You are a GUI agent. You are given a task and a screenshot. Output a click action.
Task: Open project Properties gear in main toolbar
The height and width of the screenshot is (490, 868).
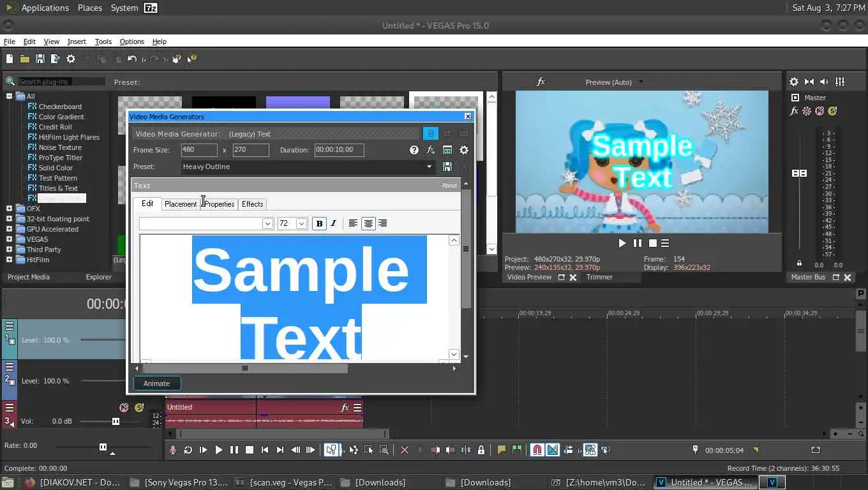71,59
